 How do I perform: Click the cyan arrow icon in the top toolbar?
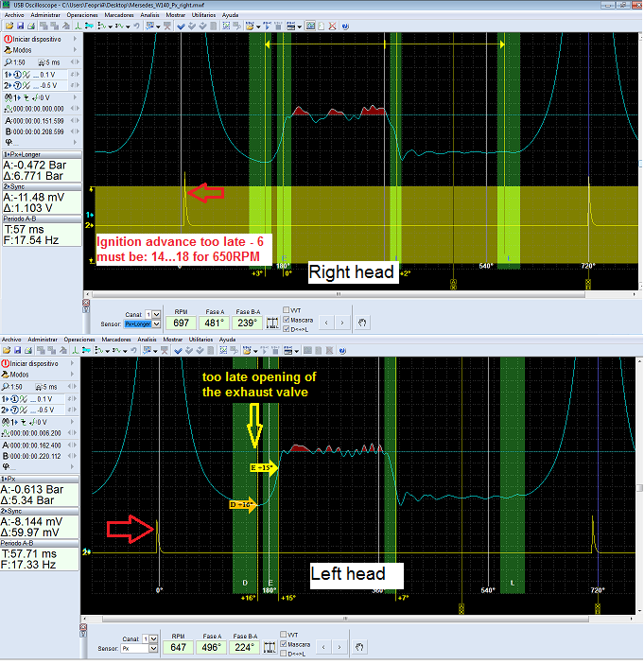click(89, 26)
